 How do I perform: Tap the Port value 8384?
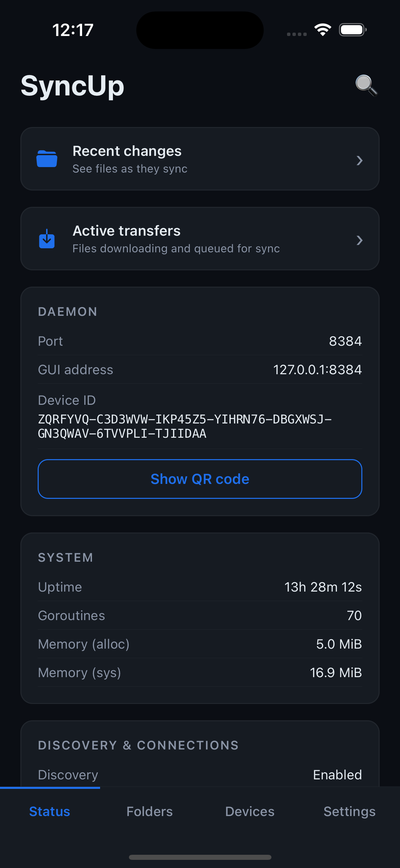click(345, 341)
